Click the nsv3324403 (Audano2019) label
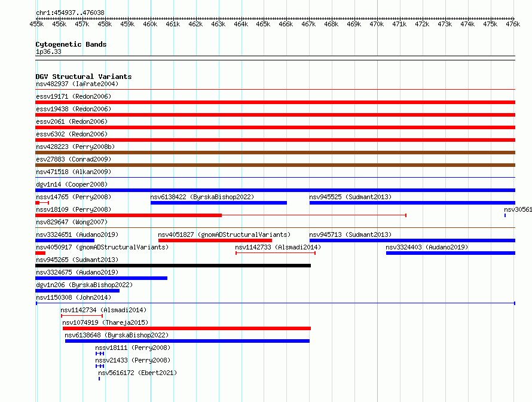 [427, 247]
